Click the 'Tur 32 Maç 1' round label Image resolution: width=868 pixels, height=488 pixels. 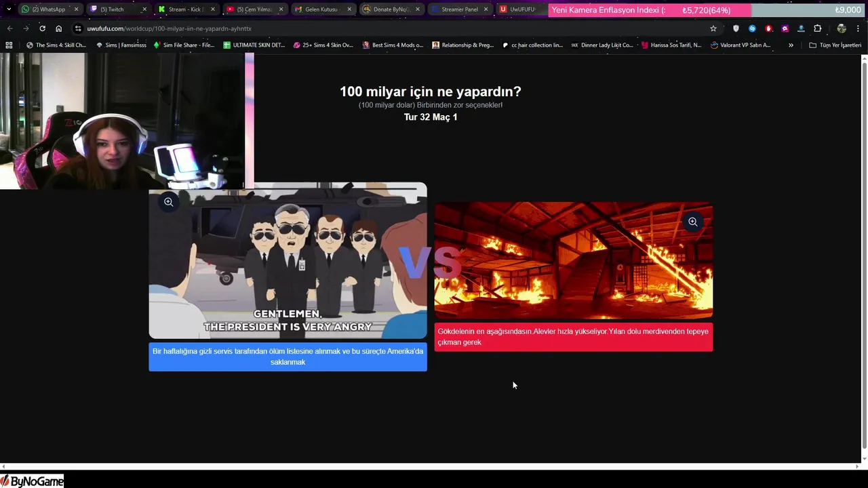coord(431,117)
